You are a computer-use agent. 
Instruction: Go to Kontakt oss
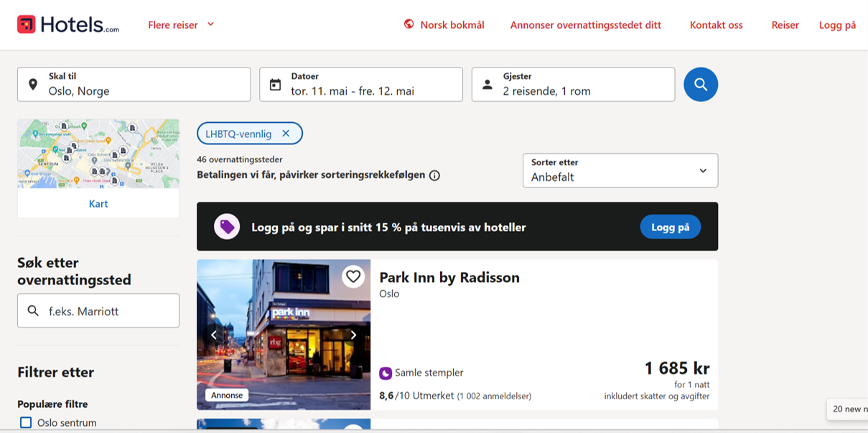717,24
